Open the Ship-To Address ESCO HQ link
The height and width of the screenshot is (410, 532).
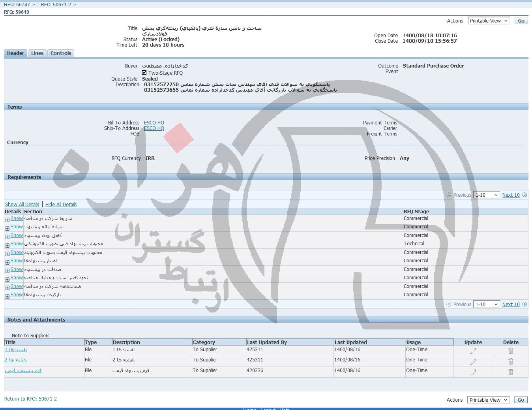(x=154, y=128)
